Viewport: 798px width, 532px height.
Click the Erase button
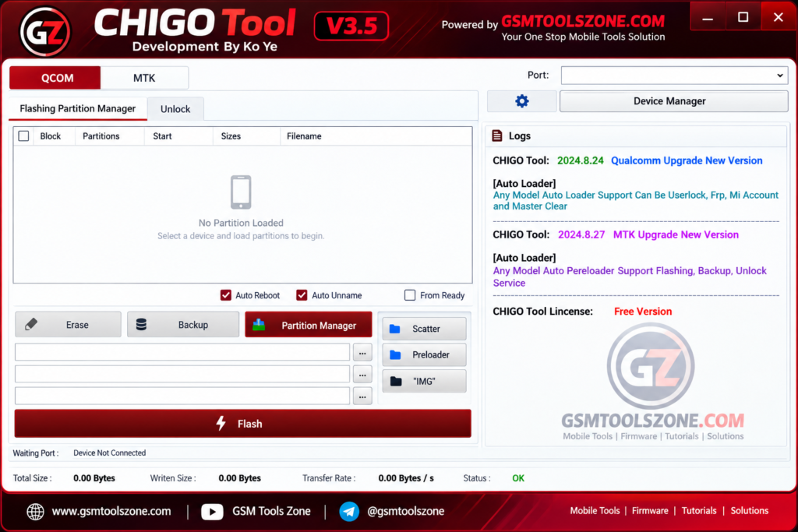(x=69, y=325)
